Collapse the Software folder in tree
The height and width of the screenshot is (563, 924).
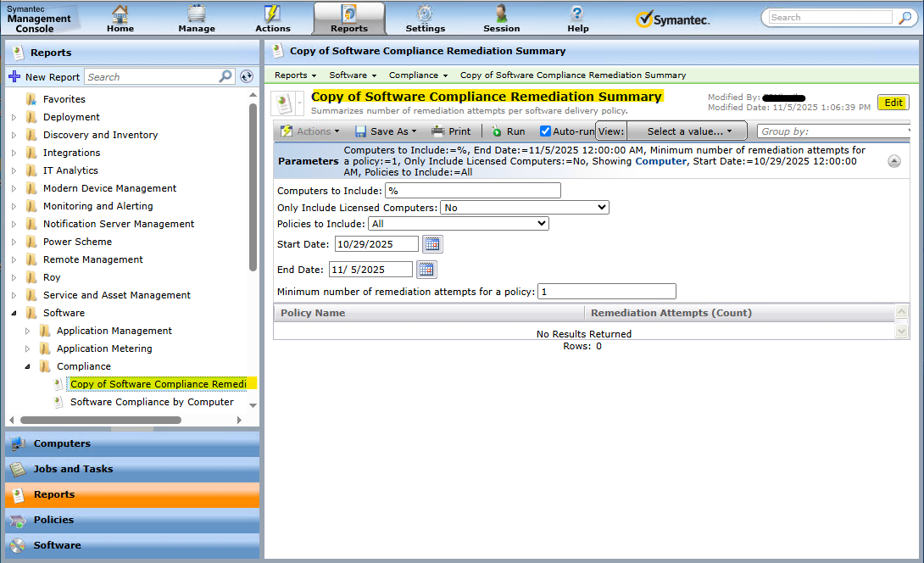tap(14, 313)
